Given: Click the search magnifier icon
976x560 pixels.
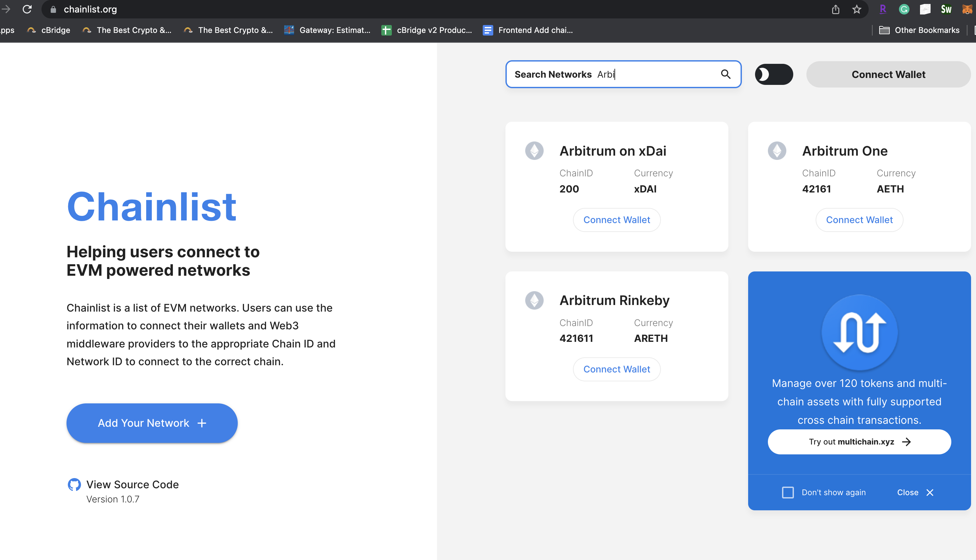Looking at the screenshot, I should point(725,74).
